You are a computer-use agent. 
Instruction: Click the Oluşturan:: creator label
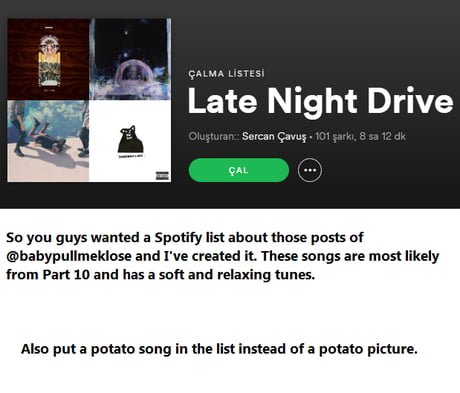[x=214, y=136]
